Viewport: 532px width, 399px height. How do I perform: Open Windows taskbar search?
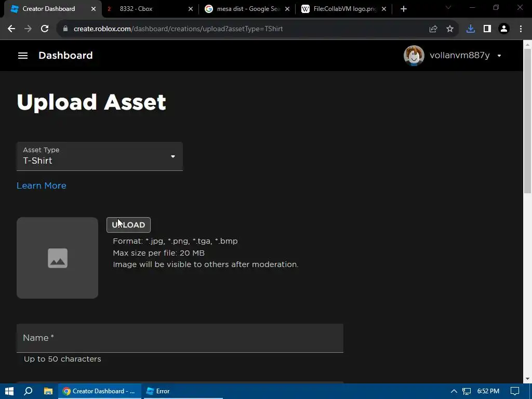pos(29,391)
